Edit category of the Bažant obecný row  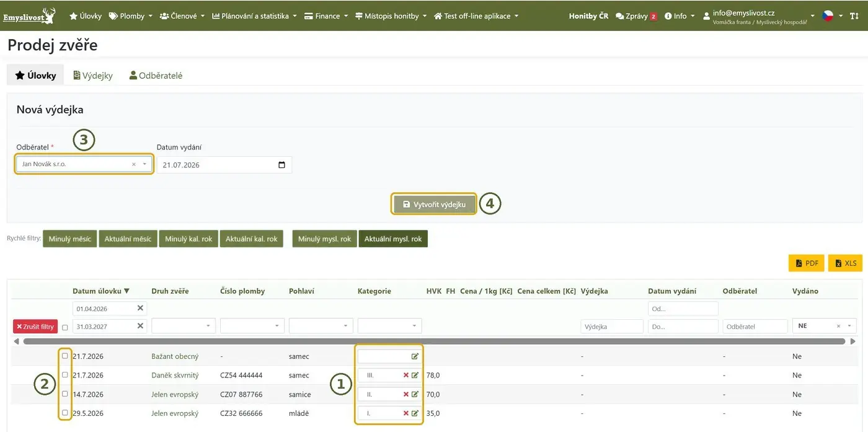[x=415, y=356]
